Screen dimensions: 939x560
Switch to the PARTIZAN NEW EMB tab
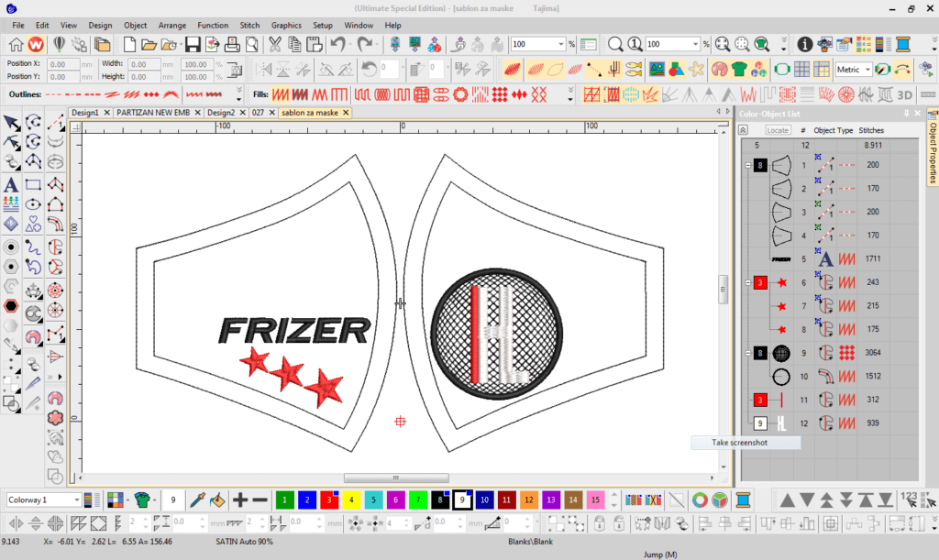(x=158, y=112)
